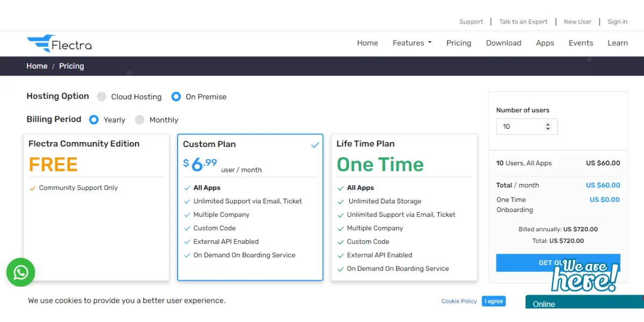The width and height of the screenshot is (644, 322).
Task: Click 'On Demand On Boarding Service' in Life Time Plan
Action: [x=398, y=268]
